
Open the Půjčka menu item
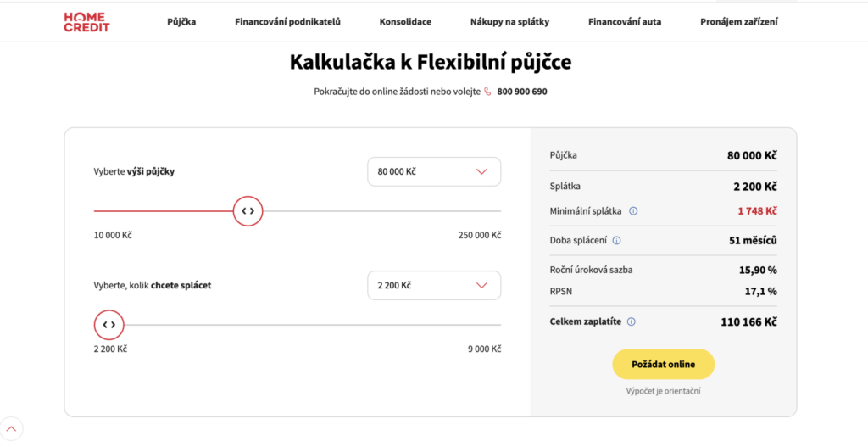(x=181, y=22)
